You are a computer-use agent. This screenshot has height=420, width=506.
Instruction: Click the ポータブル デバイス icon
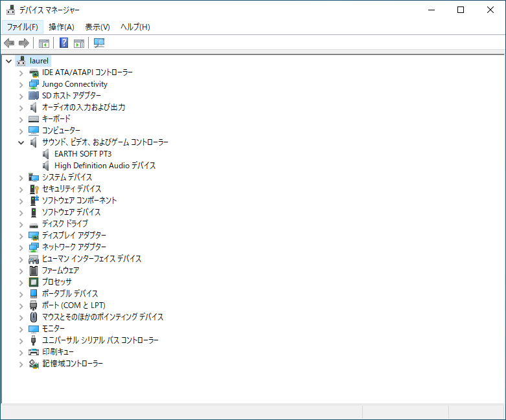(34, 294)
